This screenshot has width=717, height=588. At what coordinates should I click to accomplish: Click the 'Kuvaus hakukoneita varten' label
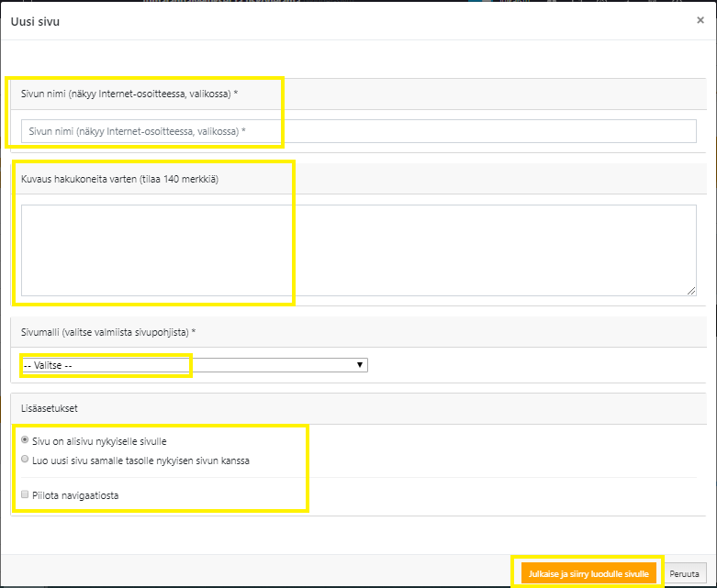click(x=119, y=179)
